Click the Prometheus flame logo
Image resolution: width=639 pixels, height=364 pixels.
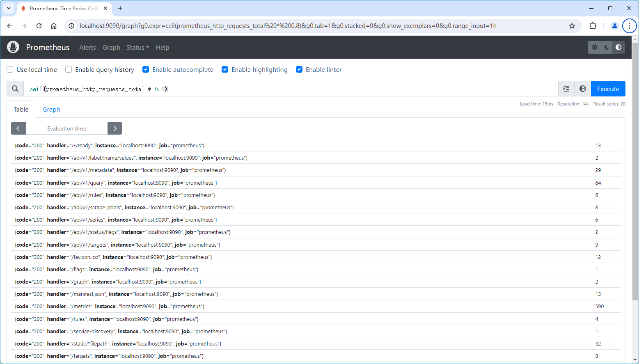(x=13, y=47)
